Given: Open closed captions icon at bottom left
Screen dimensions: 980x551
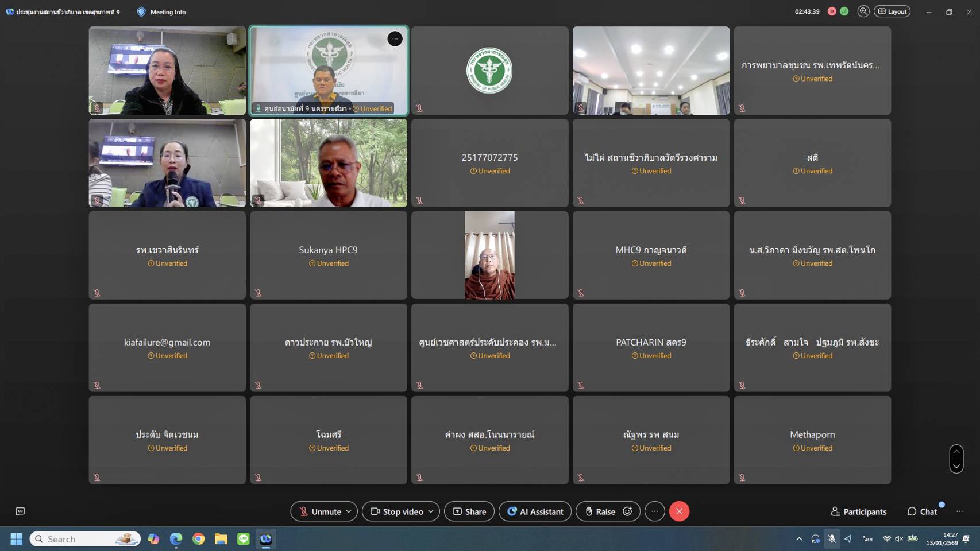Looking at the screenshot, I should pos(21,511).
